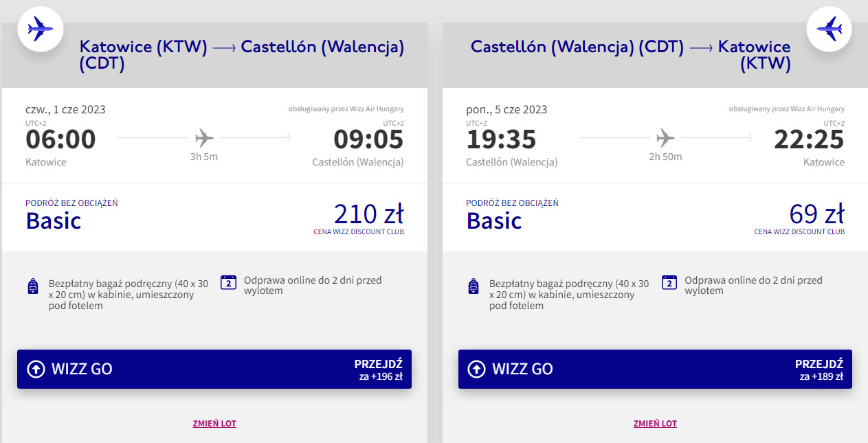
Task: Click the plane icon between 19:35 and 22:25
Action: [x=665, y=138]
